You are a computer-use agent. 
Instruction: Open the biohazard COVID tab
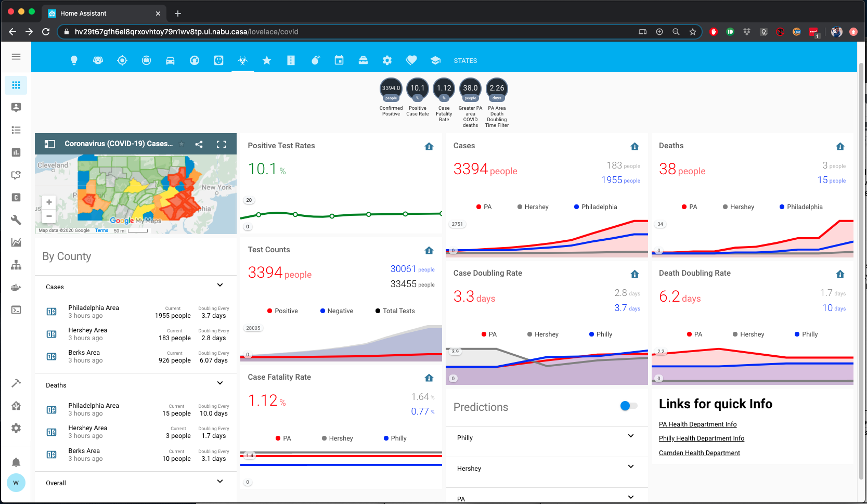(x=242, y=60)
